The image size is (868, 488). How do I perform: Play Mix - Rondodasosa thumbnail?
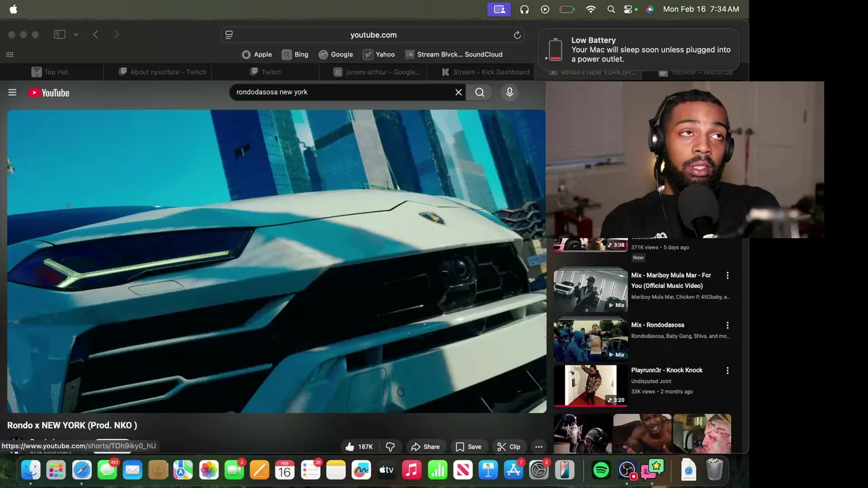[591, 340]
